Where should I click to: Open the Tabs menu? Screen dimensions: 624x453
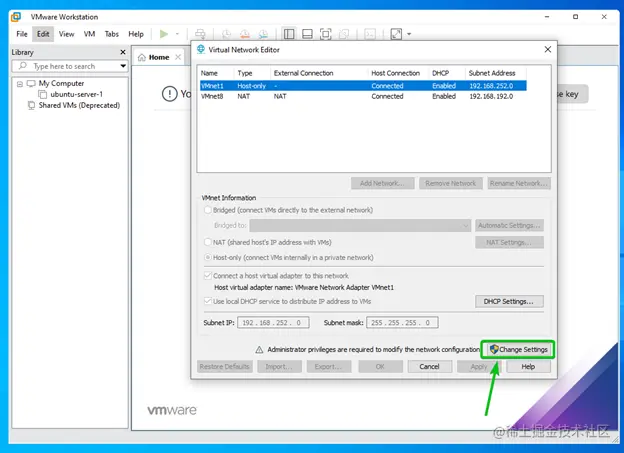coord(112,34)
